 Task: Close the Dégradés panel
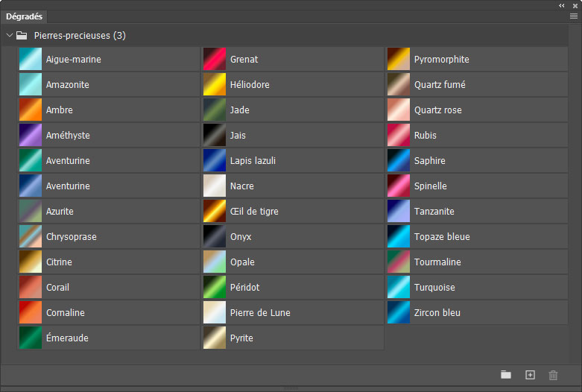[575, 5]
